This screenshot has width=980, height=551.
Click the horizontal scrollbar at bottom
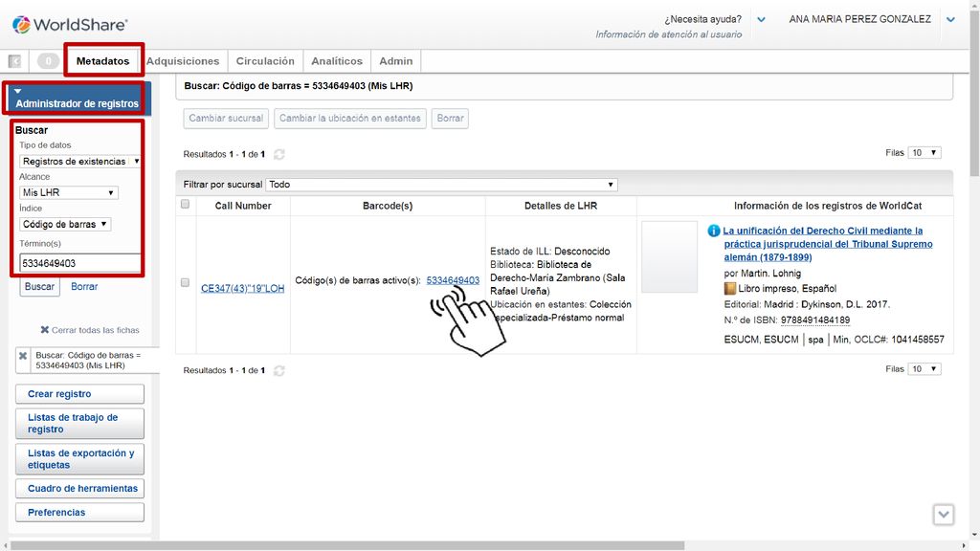pos(347,546)
